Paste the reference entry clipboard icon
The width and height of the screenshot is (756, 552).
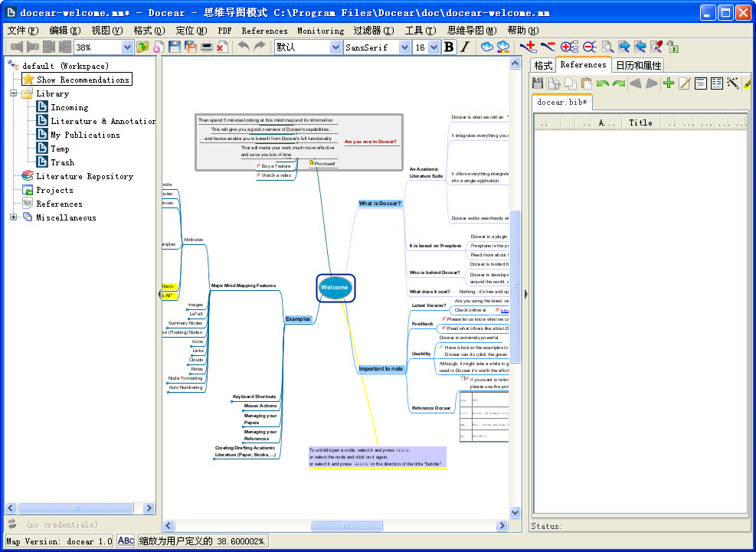tap(586, 83)
